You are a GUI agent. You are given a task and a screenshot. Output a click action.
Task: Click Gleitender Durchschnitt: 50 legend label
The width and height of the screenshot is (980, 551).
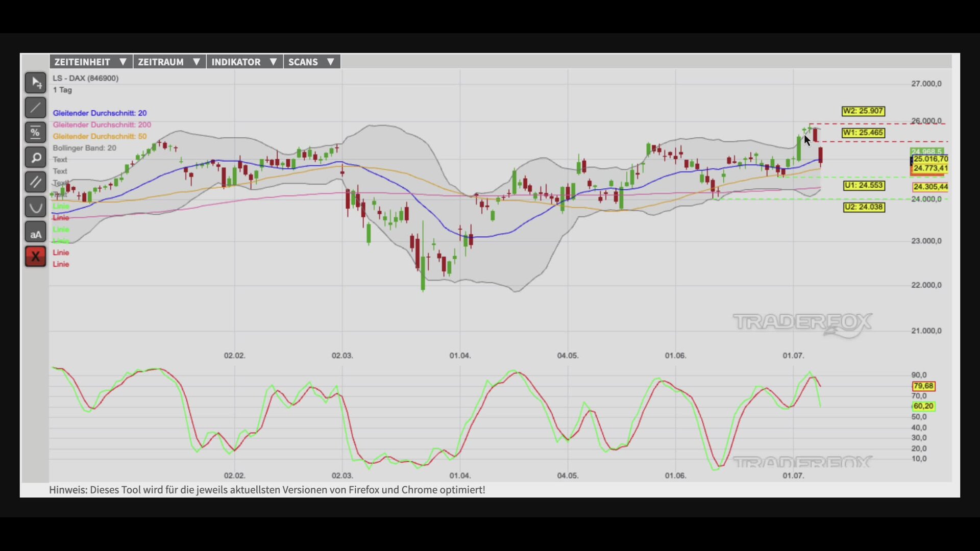[x=100, y=136]
